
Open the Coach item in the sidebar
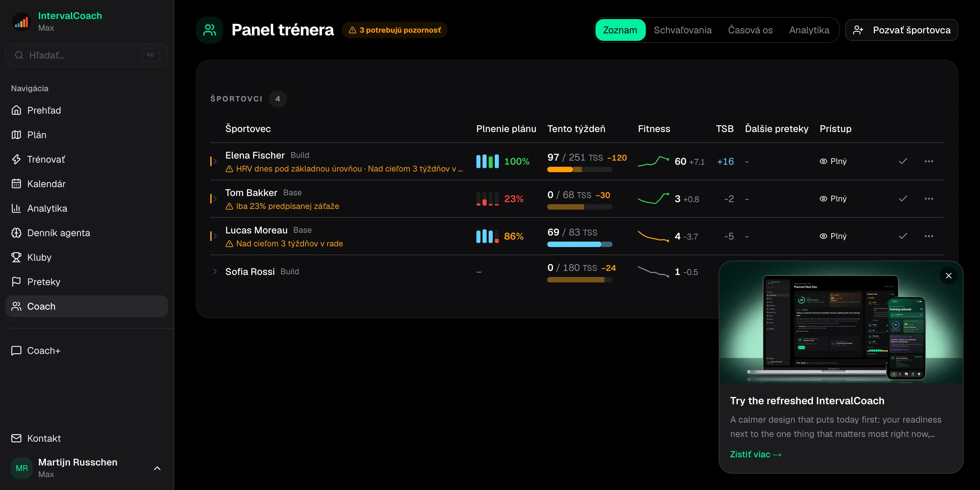coord(87,306)
